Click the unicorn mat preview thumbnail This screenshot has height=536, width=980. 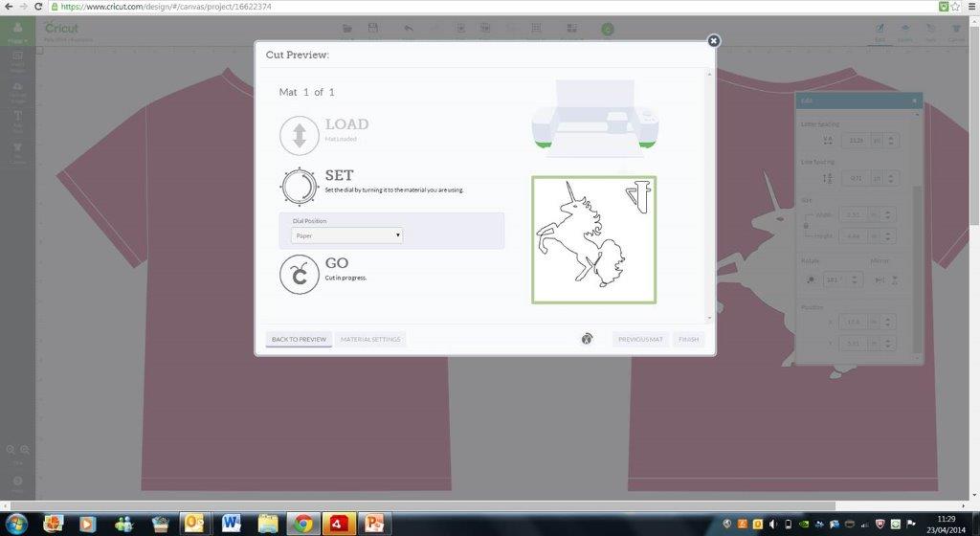(x=593, y=240)
